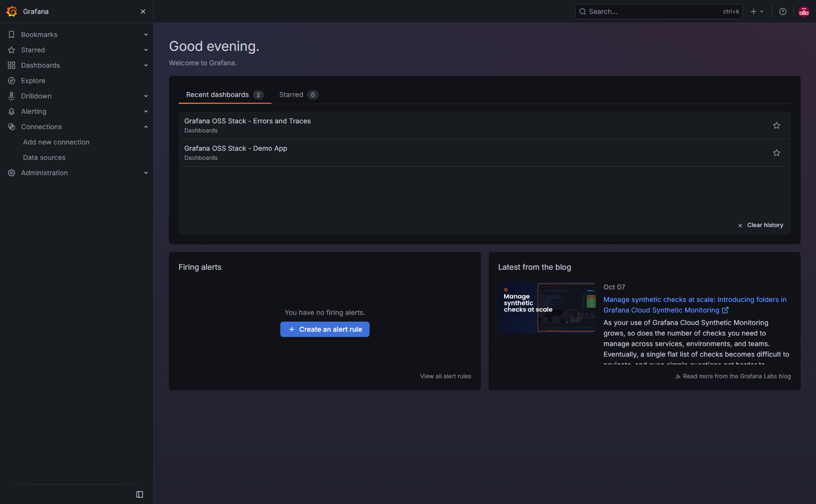Open Explore from the sidebar
Image resolution: width=816 pixels, height=504 pixels.
coord(33,81)
